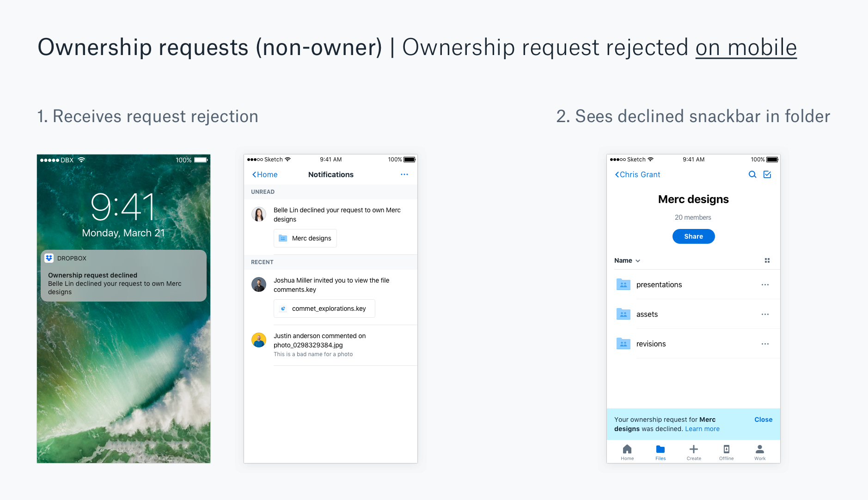The width and height of the screenshot is (868, 500).
Task: Tap the Share button on Merc designs folder
Action: pos(693,236)
